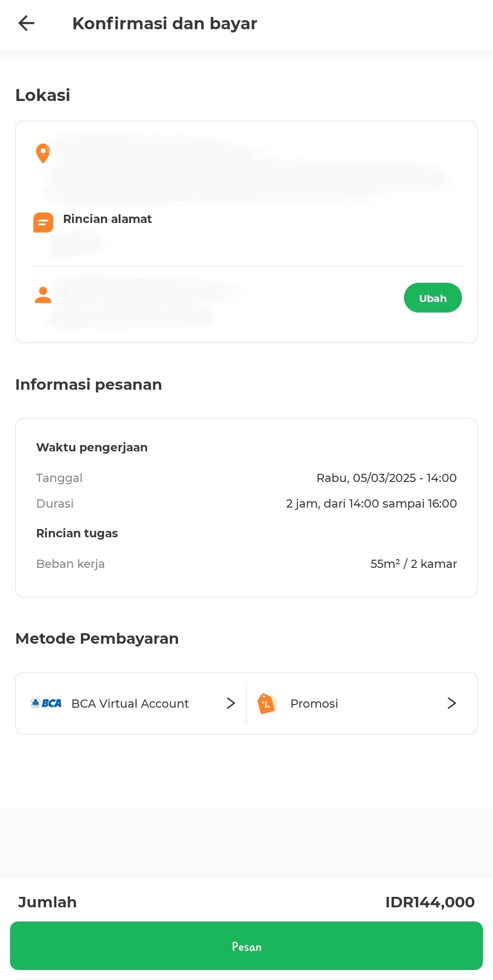Tap the Konfirmasi dan bayar title

pyautogui.click(x=165, y=23)
